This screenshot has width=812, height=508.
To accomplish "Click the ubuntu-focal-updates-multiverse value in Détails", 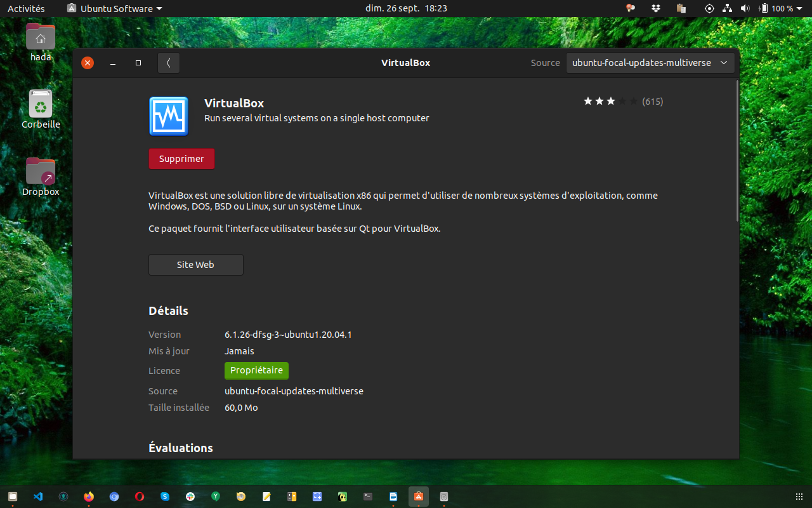I will pyautogui.click(x=294, y=391).
